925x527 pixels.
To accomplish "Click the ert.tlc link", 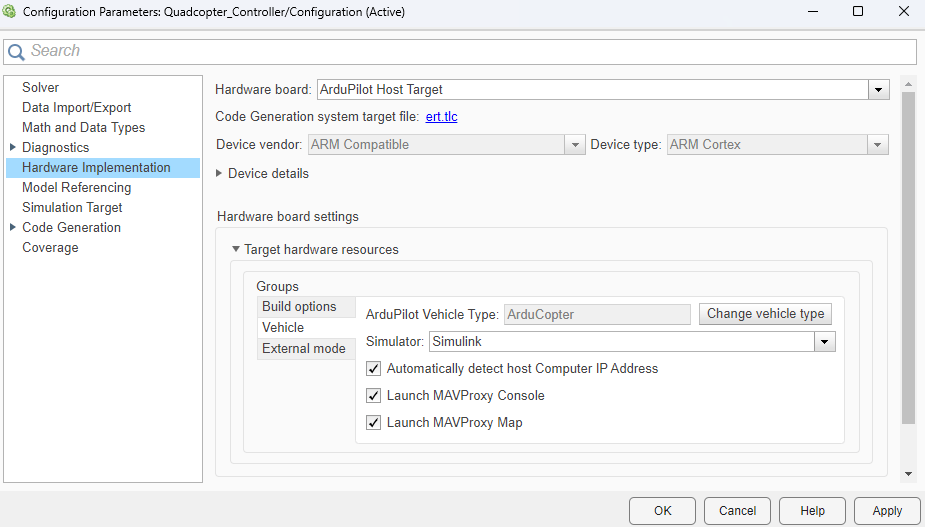I will pyautogui.click(x=441, y=117).
